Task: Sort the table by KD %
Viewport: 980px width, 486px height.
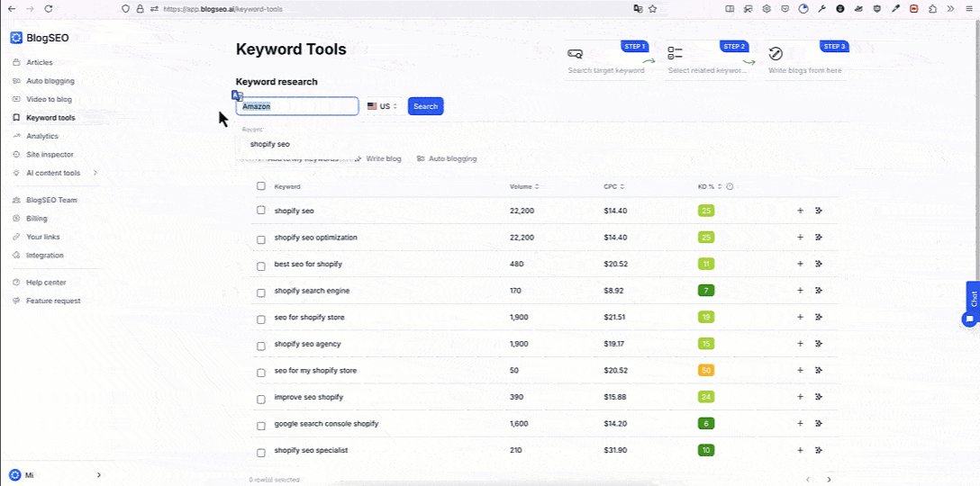Action: point(710,187)
